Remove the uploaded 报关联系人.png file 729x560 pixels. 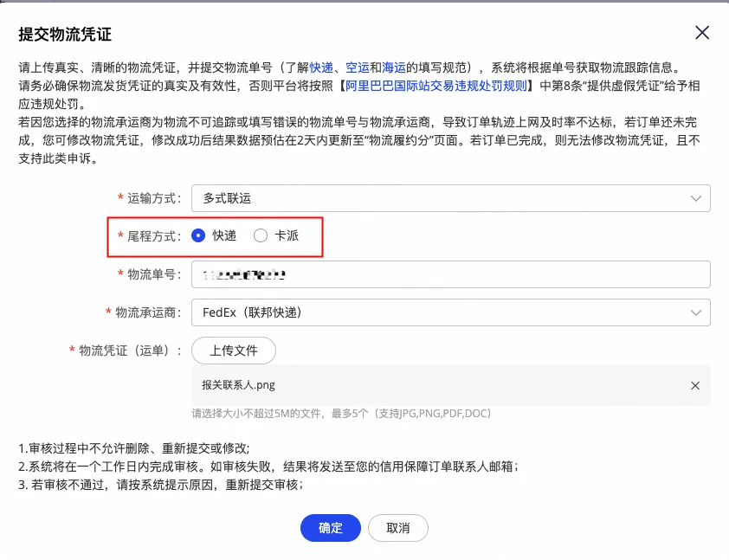point(694,386)
